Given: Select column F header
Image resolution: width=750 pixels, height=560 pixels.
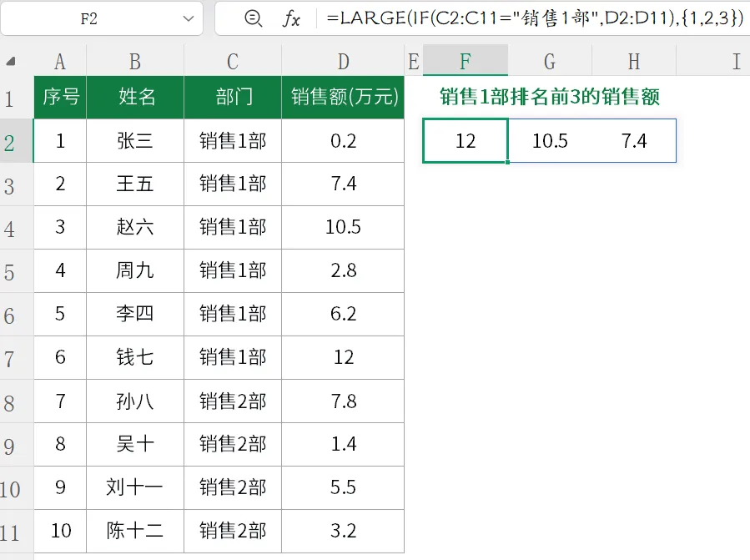Looking at the screenshot, I should tap(466, 61).
